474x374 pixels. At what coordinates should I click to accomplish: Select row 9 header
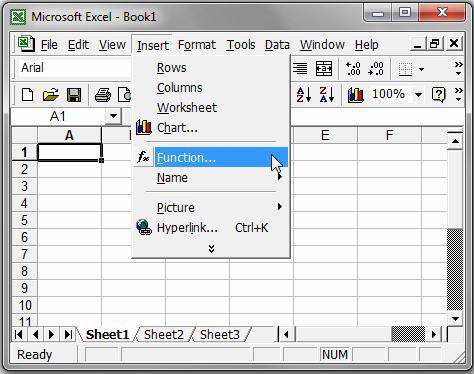24,288
